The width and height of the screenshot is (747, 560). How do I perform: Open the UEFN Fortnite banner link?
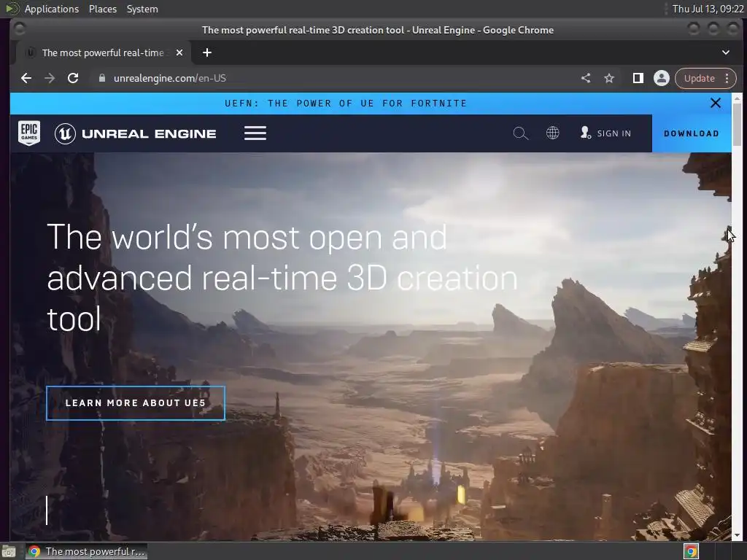tap(346, 104)
